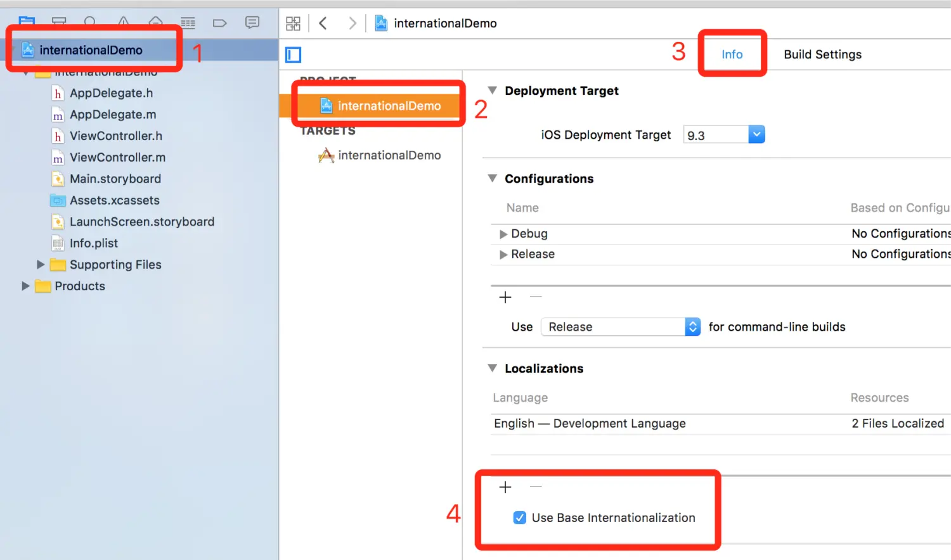The height and width of the screenshot is (560, 951).
Task: Select the project root internationalDemo in navigator
Action: (x=91, y=50)
